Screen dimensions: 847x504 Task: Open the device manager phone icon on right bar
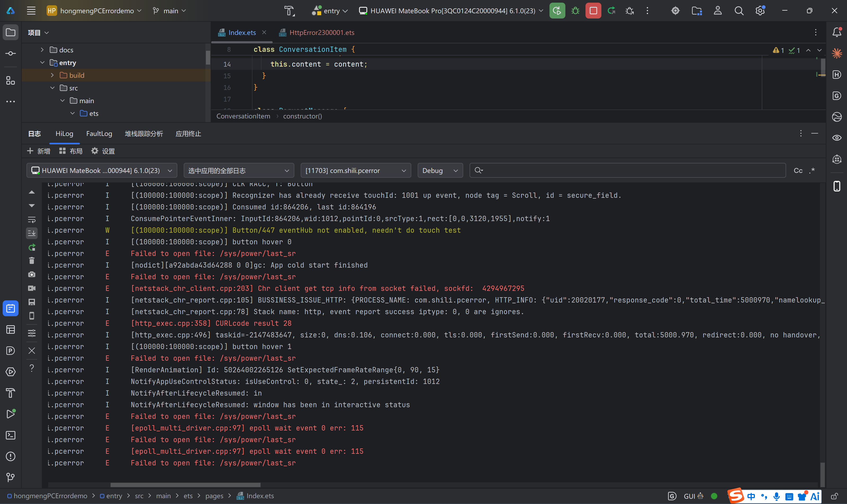pos(836,186)
